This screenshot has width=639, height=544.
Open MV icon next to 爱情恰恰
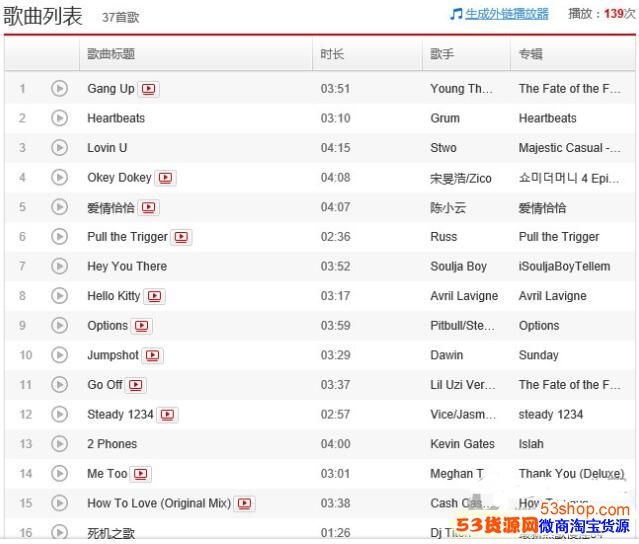point(149,208)
